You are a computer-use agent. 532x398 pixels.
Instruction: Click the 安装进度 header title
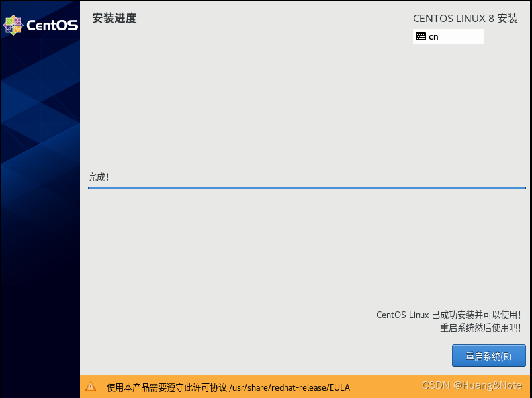pyautogui.click(x=112, y=19)
